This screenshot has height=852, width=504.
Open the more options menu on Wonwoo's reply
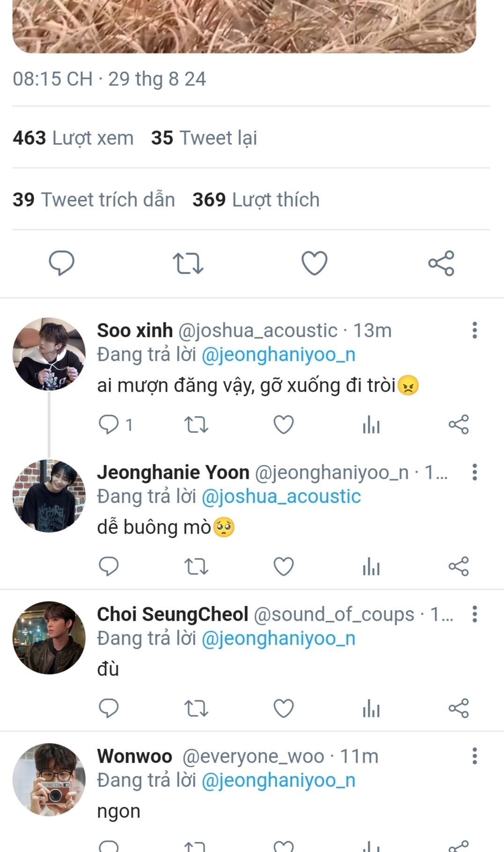point(474,756)
